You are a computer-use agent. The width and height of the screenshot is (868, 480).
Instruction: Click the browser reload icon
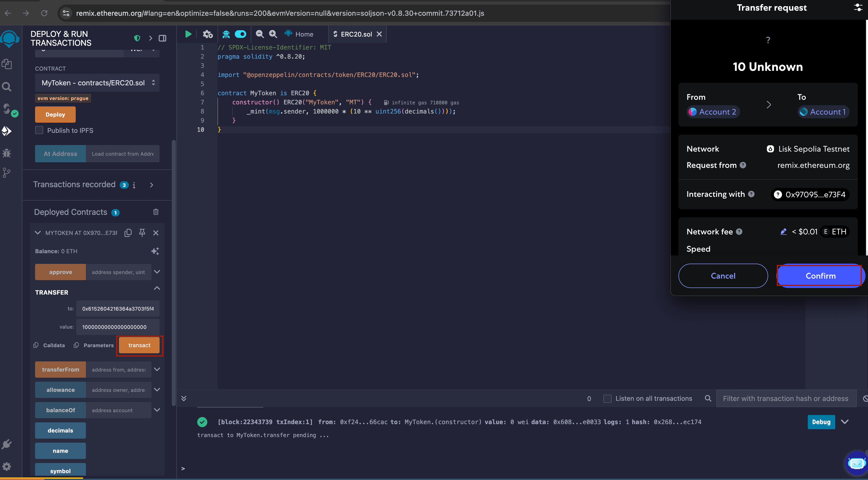point(44,13)
